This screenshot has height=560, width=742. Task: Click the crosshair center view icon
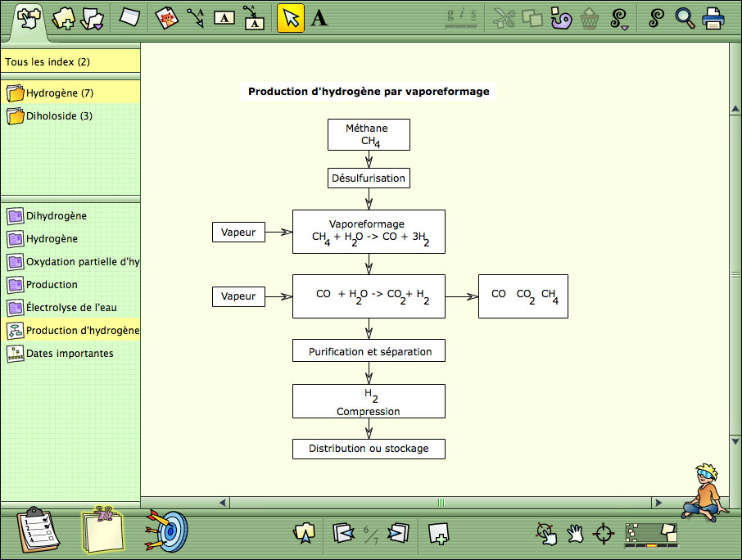coord(604,534)
